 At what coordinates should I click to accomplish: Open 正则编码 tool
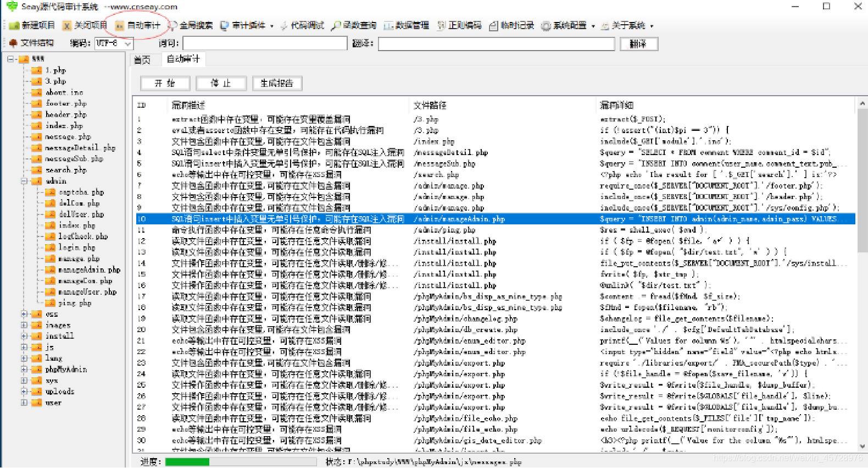click(459, 25)
